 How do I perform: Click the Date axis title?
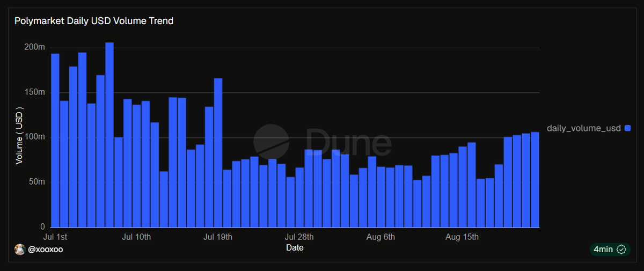click(x=295, y=248)
